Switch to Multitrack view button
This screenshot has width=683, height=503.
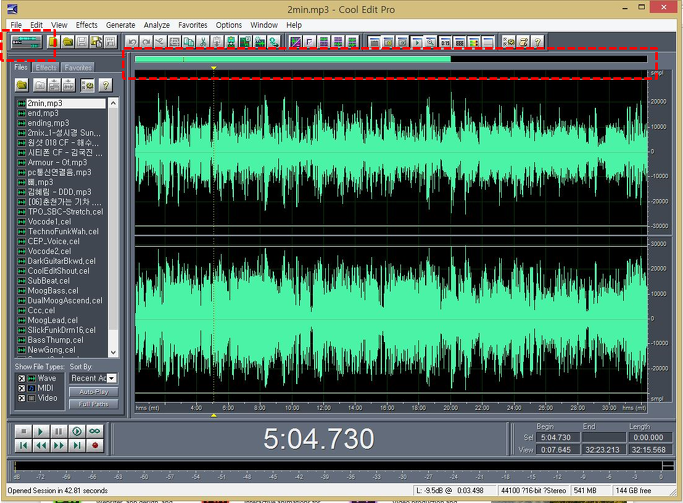[27, 42]
